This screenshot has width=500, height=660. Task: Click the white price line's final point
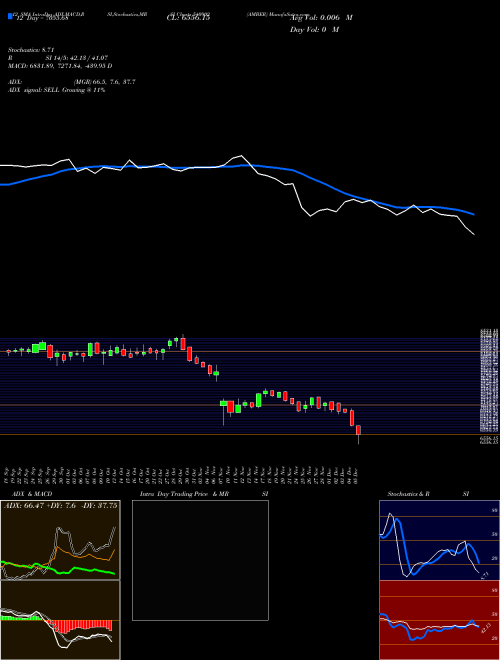point(474,234)
